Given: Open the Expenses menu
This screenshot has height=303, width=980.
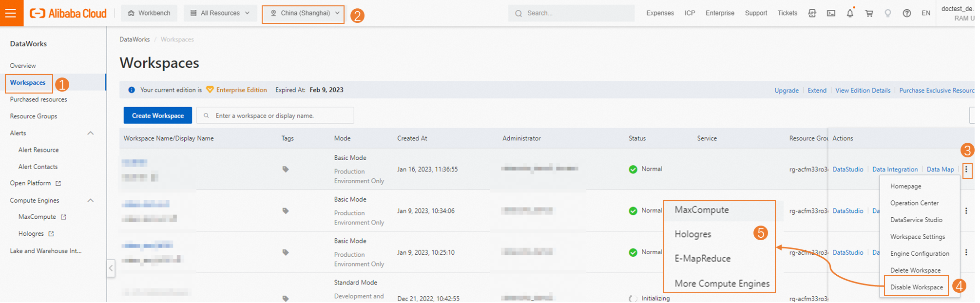Looking at the screenshot, I should 660,13.
